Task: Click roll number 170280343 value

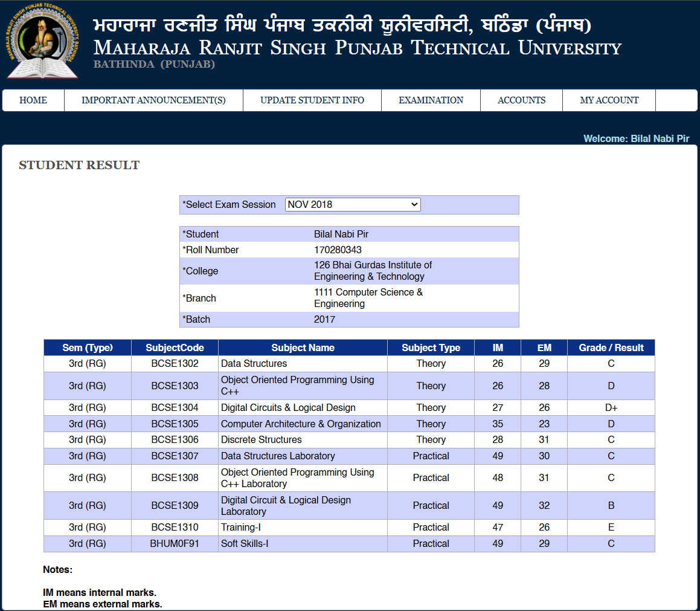Action: [338, 250]
